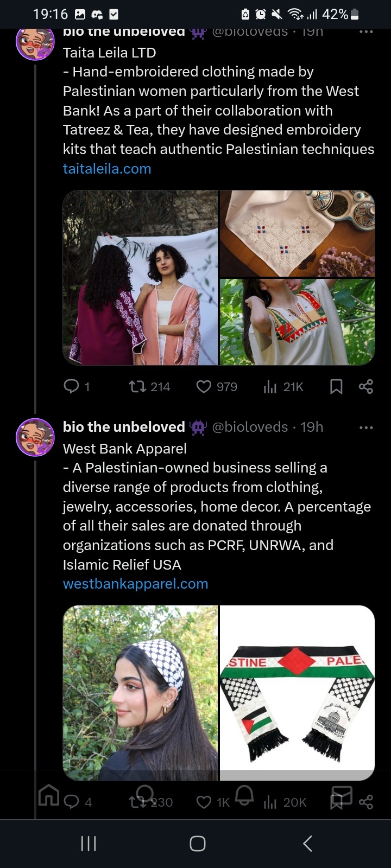Open the Messages envelope tab
This screenshot has width=391, height=868.
tap(342, 796)
